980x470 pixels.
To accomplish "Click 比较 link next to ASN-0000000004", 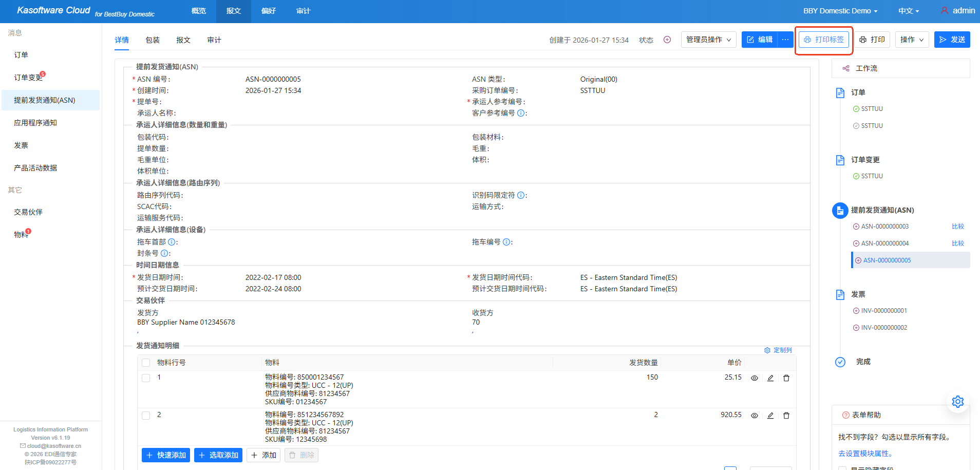I will [957, 243].
